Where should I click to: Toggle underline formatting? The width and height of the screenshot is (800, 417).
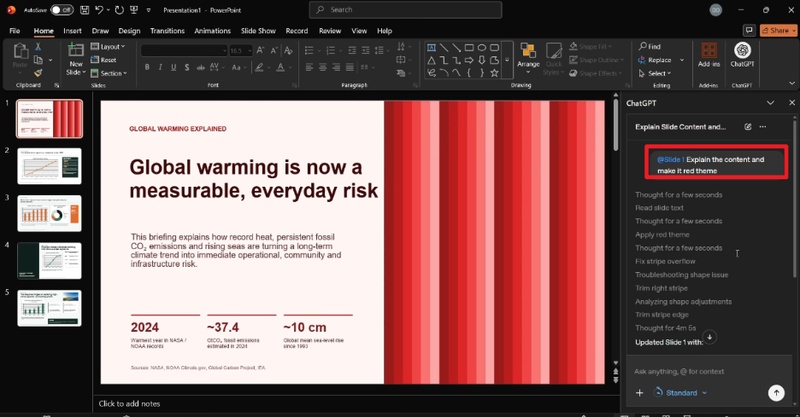[173, 67]
